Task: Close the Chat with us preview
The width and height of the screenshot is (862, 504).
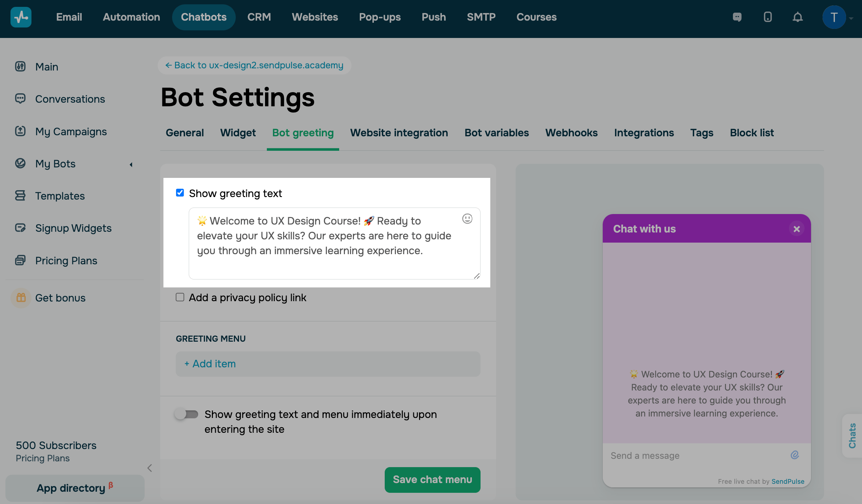Action: pyautogui.click(x=797, y=229)
